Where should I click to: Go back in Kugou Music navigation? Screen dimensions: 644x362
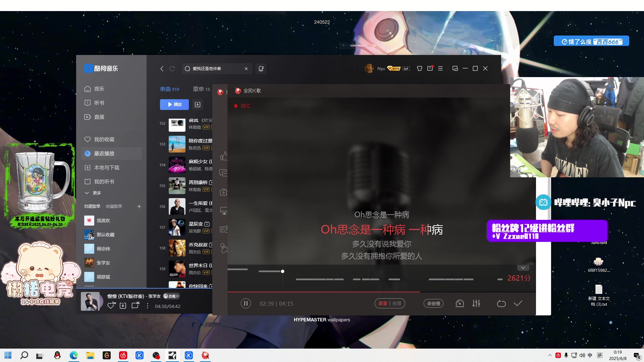162,69
